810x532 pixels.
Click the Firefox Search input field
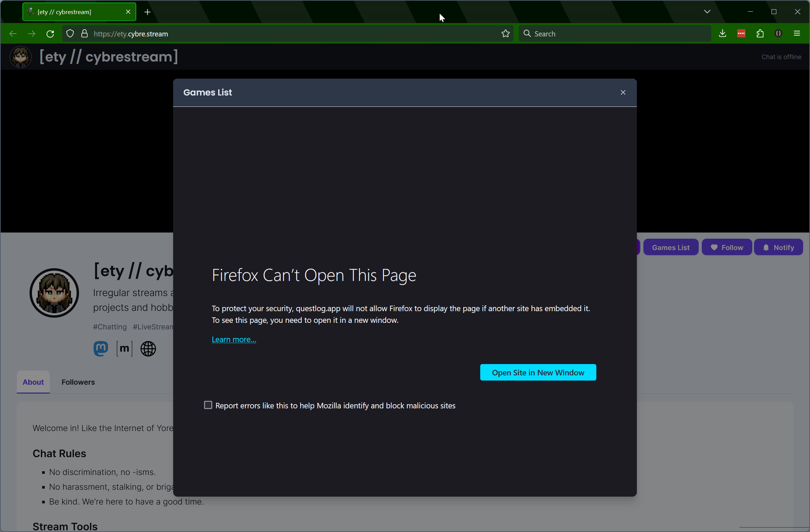[x=615, y=34]
